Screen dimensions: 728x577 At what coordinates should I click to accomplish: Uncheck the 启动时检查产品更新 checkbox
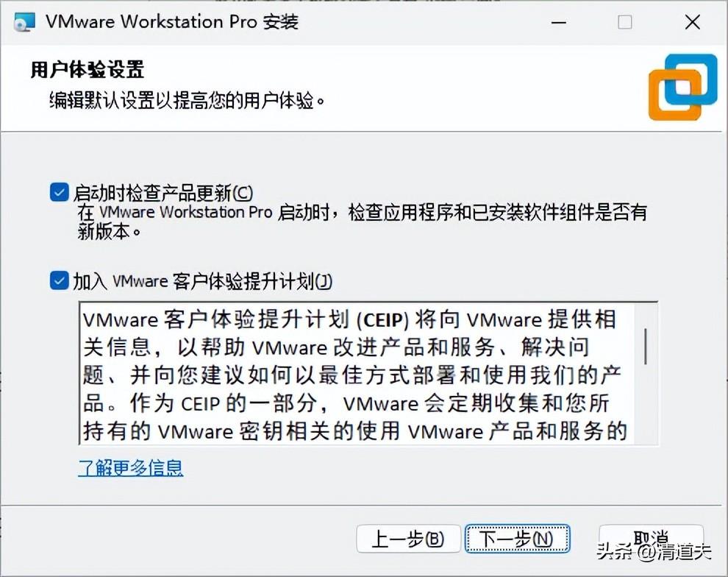pyautogui.click(x=60, y=192)
